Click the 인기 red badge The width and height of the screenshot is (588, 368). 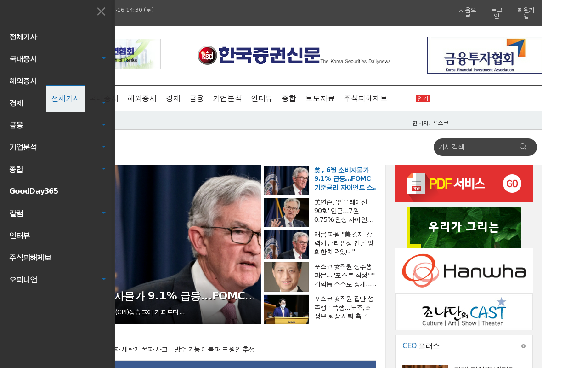point(423,98)
